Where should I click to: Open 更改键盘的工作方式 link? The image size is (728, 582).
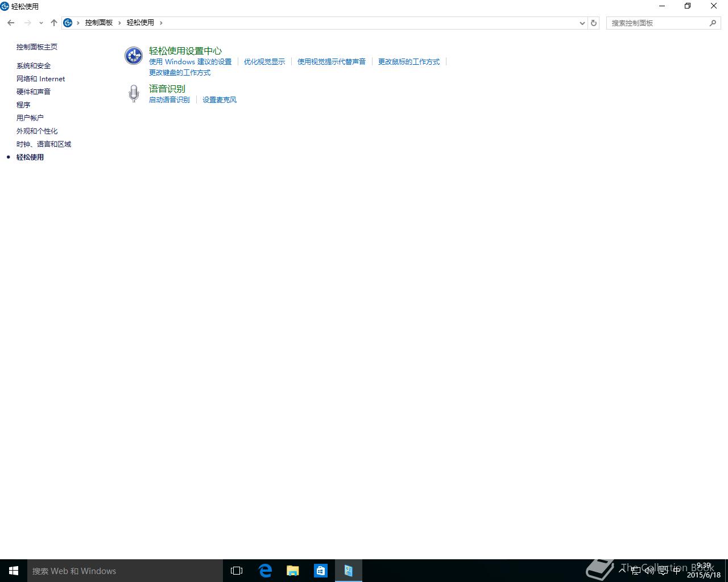(180, 73)
